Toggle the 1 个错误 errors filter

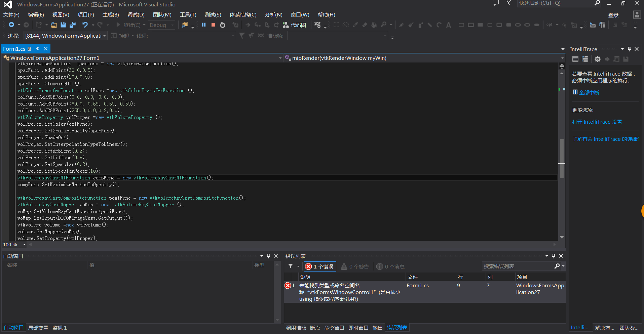click(320, 266)
